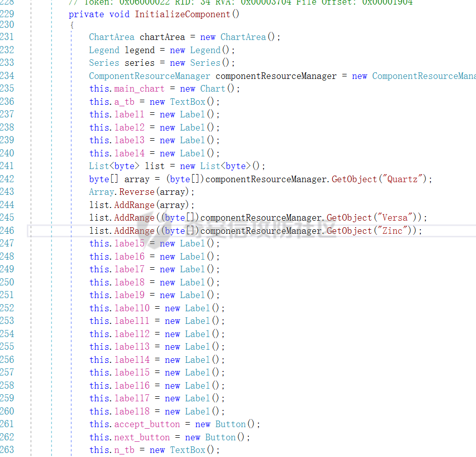
Task: Click the label6 field on line 248
Action: click(129, 257)
